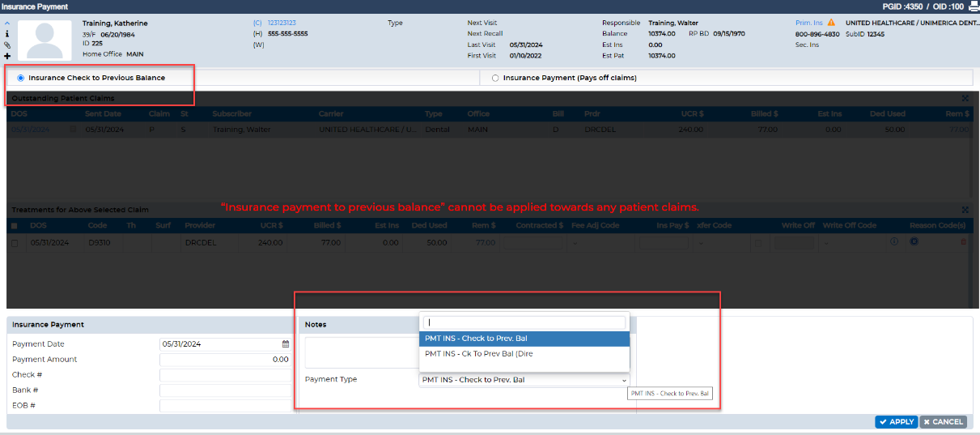Toggle the write-off checkbox in D9310 row
980x435 pixels.
pyautogui.click(x=757, y=242)
